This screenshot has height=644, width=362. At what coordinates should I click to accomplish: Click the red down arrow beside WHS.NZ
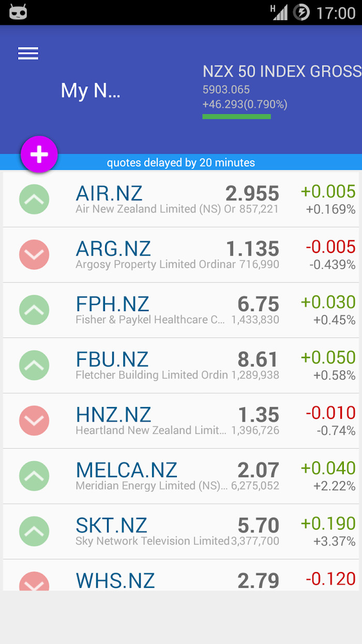pos(34,583)
